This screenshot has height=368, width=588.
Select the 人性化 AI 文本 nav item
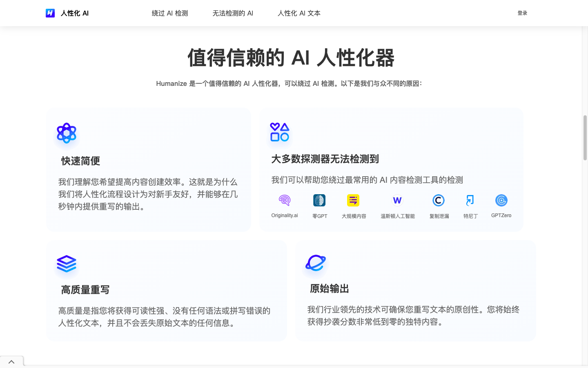[x=299, y=13]
